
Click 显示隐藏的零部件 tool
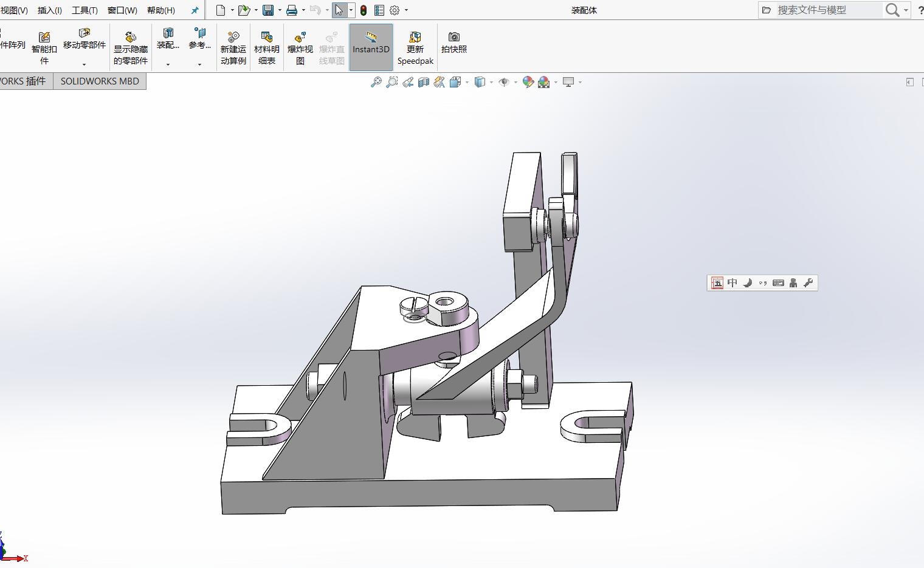point(131,48)
